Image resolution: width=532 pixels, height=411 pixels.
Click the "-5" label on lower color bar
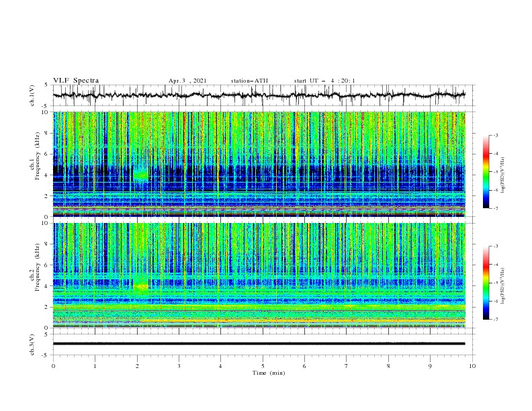tap(496, 283)
